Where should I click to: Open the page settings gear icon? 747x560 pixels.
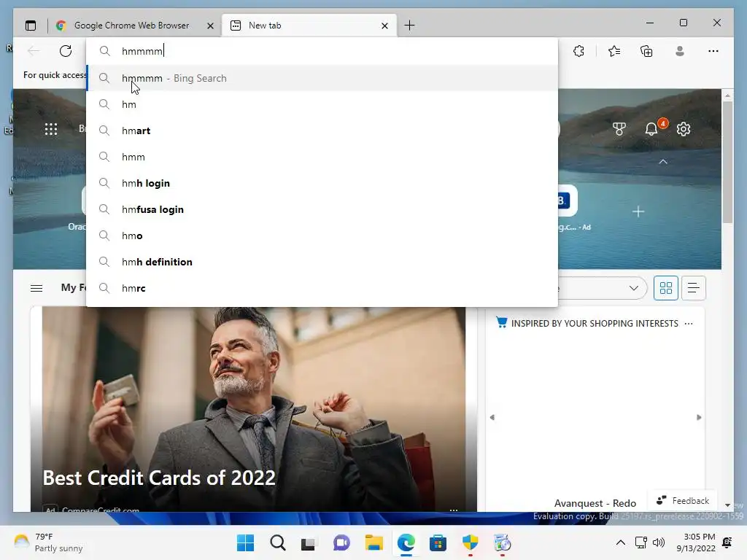684,129
